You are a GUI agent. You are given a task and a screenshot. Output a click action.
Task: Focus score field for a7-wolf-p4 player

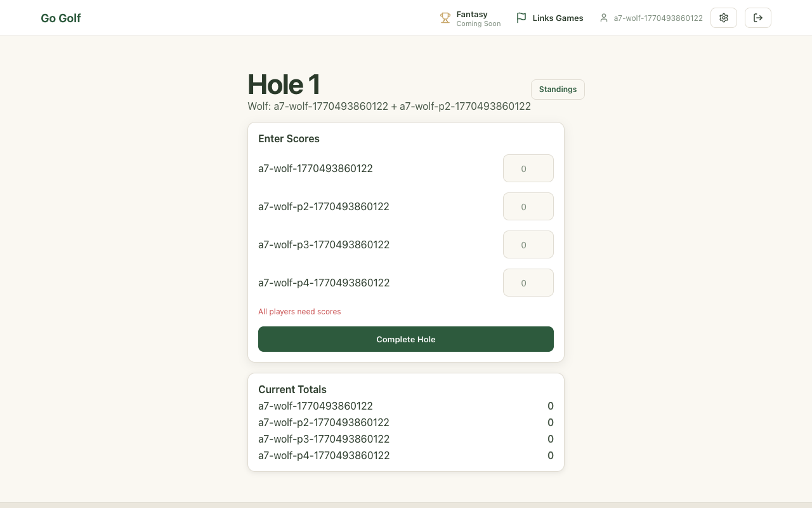tap(528, 283)
